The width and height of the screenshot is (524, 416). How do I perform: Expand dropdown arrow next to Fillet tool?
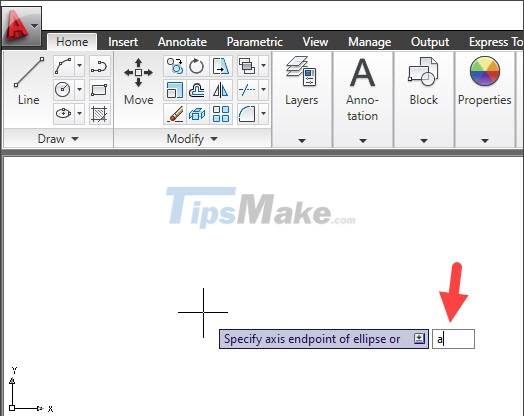[x=263, y=114]
